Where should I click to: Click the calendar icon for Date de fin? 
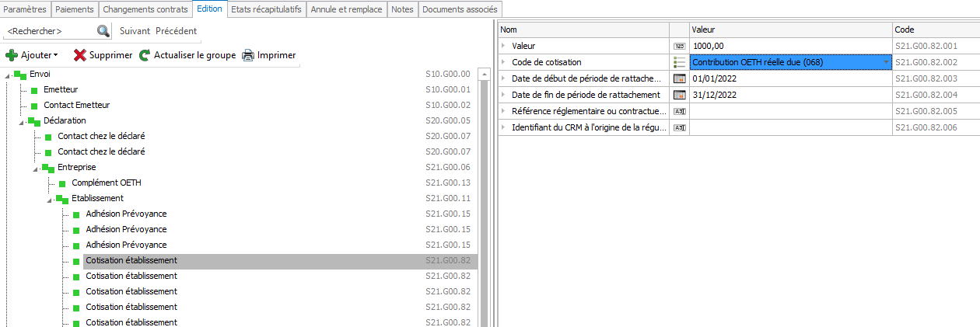click(679, 95)
